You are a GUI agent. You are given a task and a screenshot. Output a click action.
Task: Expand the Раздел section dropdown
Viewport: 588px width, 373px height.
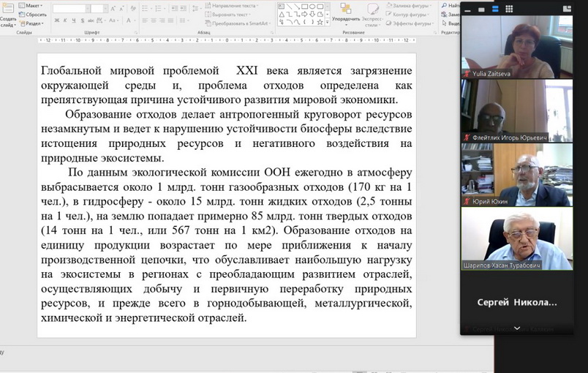click(34, 23)
